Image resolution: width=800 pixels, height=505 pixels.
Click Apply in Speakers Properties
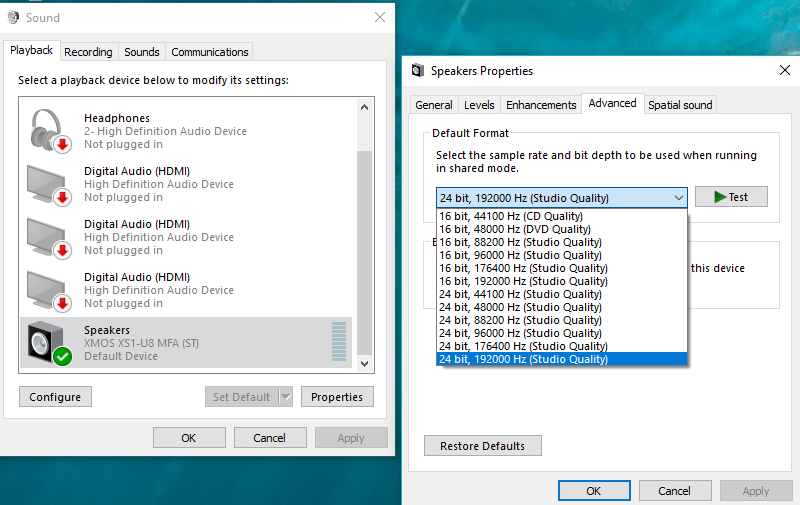pyautogui.click(x=756, y=491)
